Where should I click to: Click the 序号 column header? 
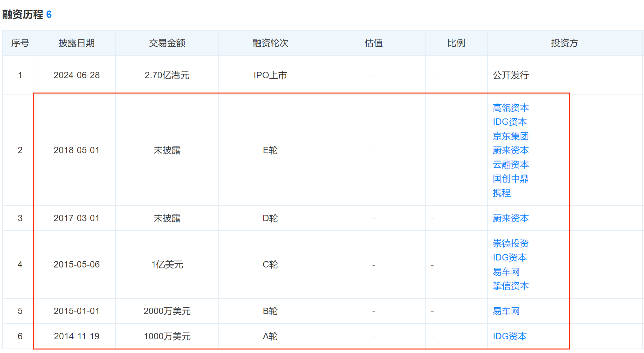click(20, 43)
